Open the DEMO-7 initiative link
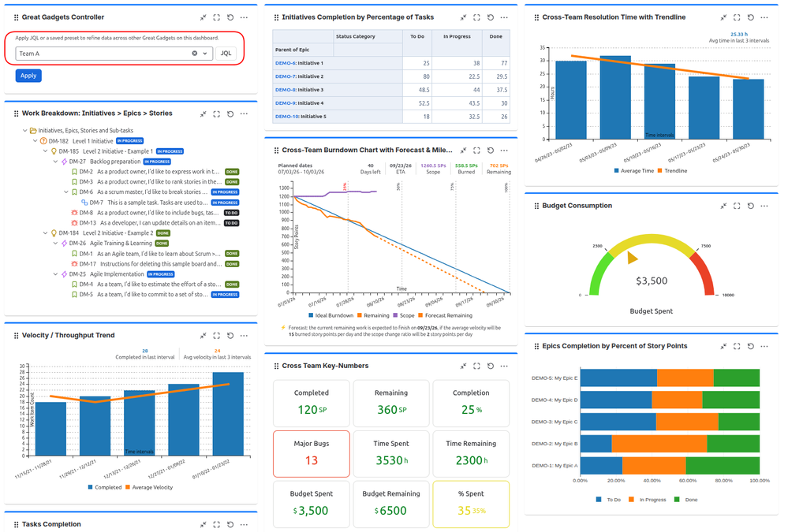The image size is (788, 532). tap(286, 76)
